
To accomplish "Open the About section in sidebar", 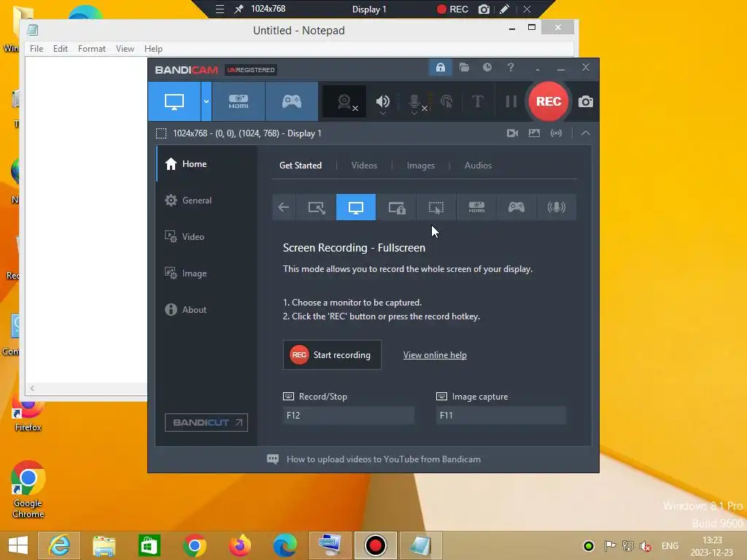I will tap(206, 309).
